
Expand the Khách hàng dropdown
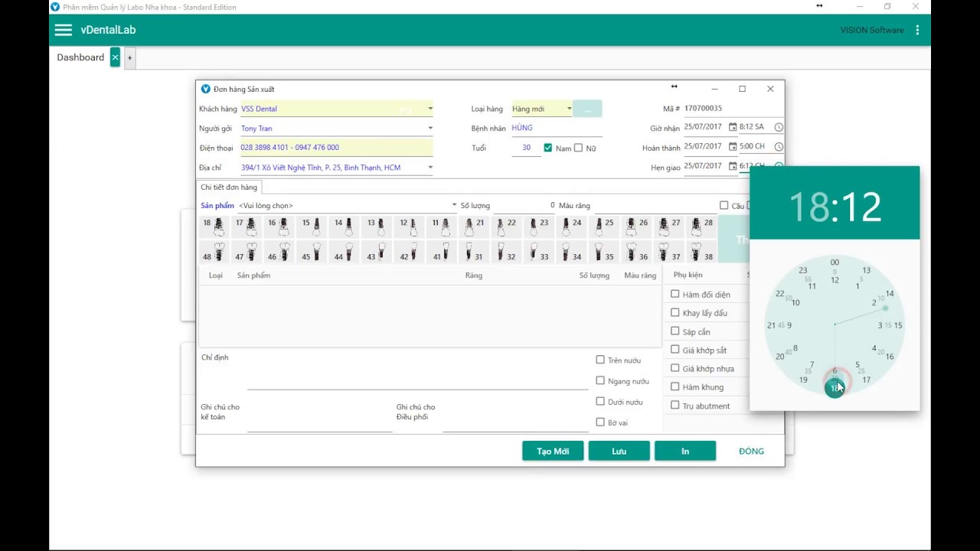click(430, 109)
